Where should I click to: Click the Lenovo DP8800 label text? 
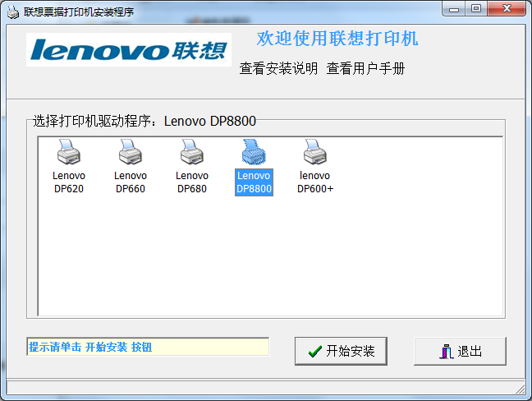click(254, 182)
